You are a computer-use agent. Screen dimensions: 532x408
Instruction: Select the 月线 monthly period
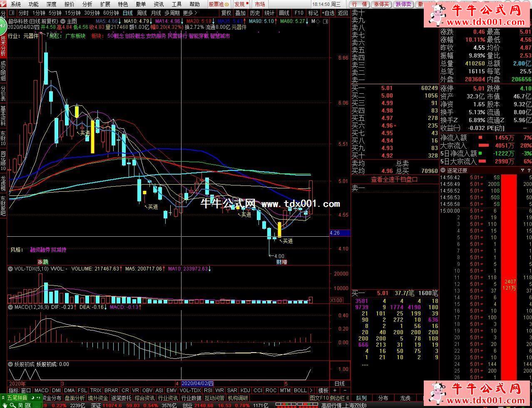click(156, 13)
